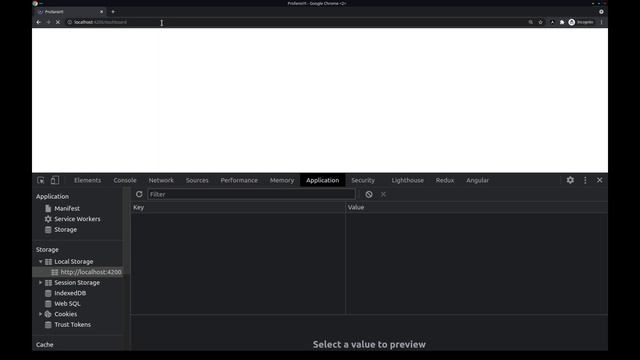Click the Value column header
This screenshot has width=640, height=360.
(476, 207)
